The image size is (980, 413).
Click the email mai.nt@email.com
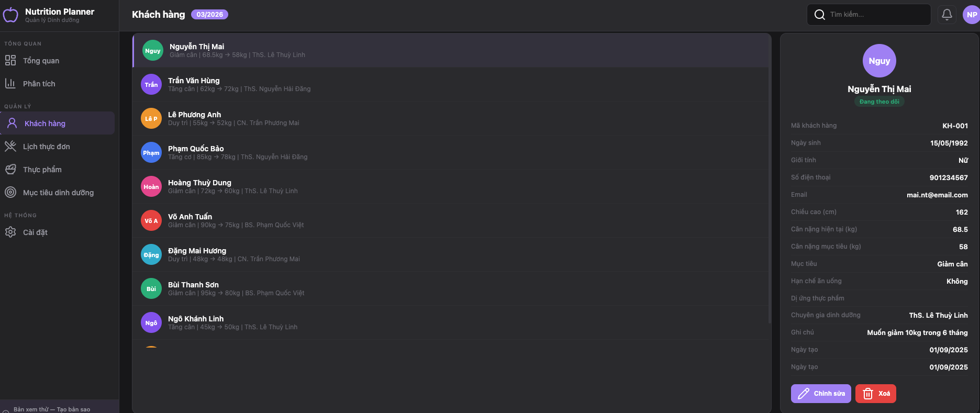pos(937,195)
